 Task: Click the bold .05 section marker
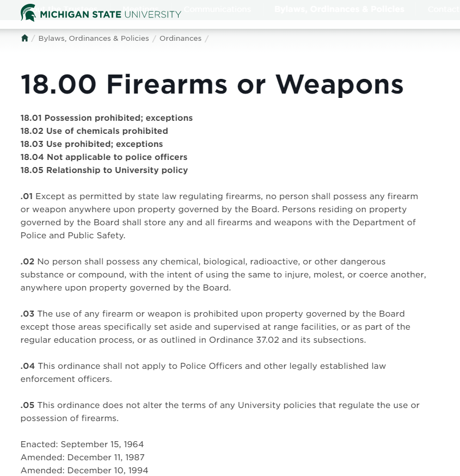[27, 405]
